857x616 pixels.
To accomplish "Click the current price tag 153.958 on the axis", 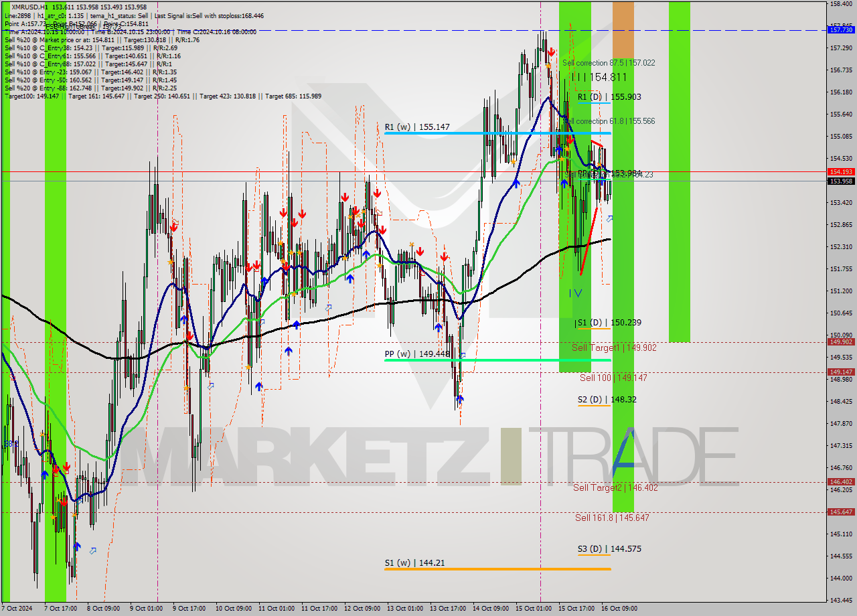I will 841,181.
